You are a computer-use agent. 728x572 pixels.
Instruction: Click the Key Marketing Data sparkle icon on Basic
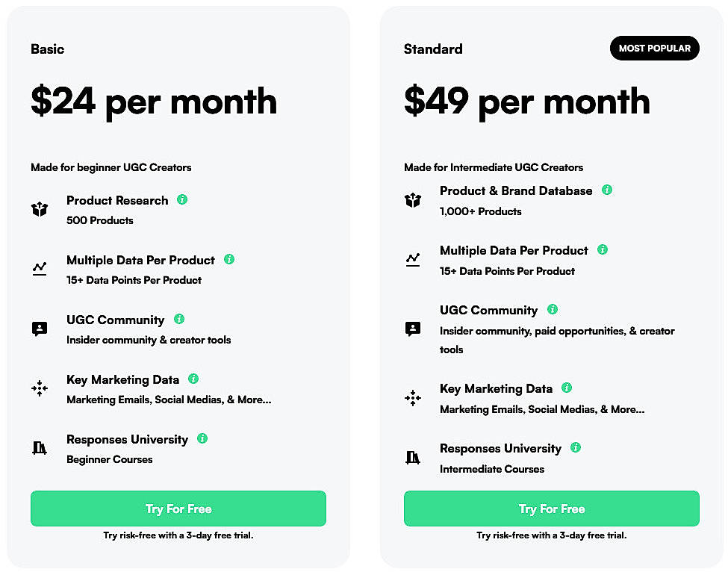[40, 388]
